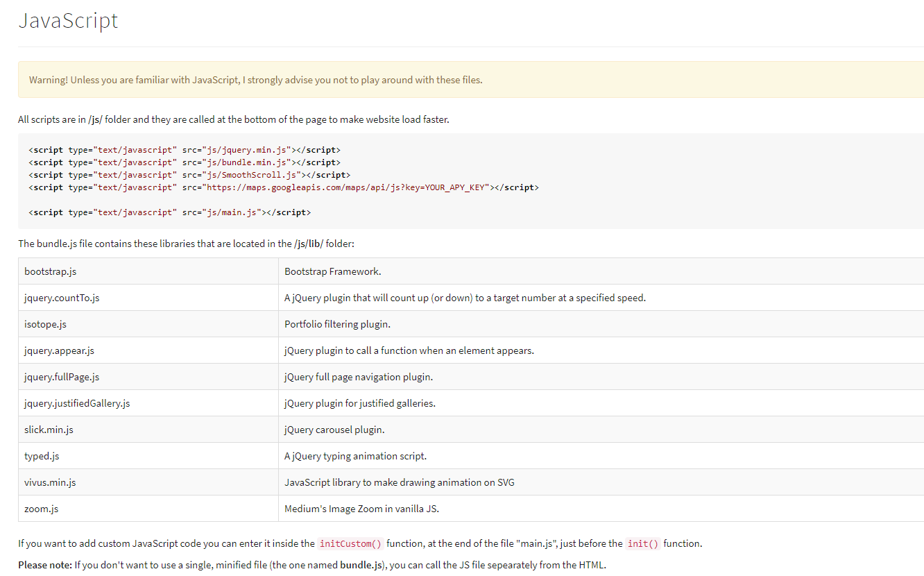Click the initCustom() inline code tag
Viewport: 924px width, 576px height.
point(351,544)
